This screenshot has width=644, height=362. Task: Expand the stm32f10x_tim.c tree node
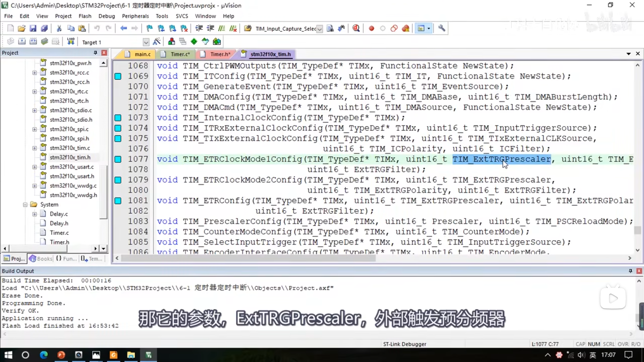coord(34,148)
